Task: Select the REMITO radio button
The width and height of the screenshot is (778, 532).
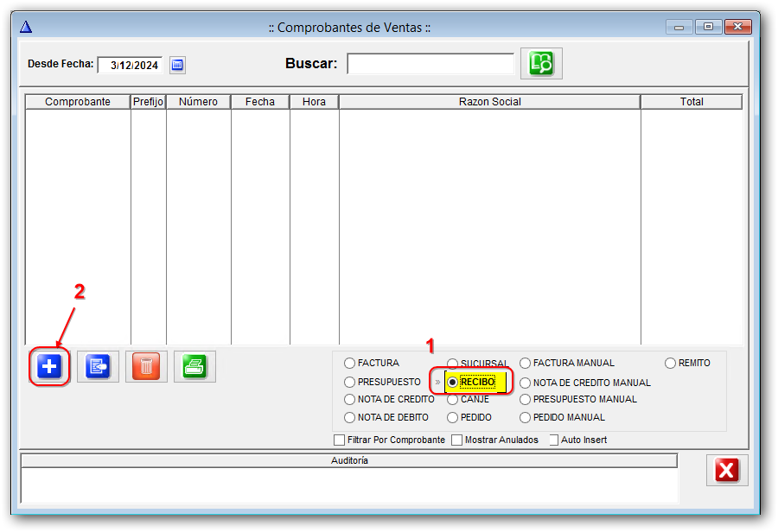Action: click(x=671, y=364)
